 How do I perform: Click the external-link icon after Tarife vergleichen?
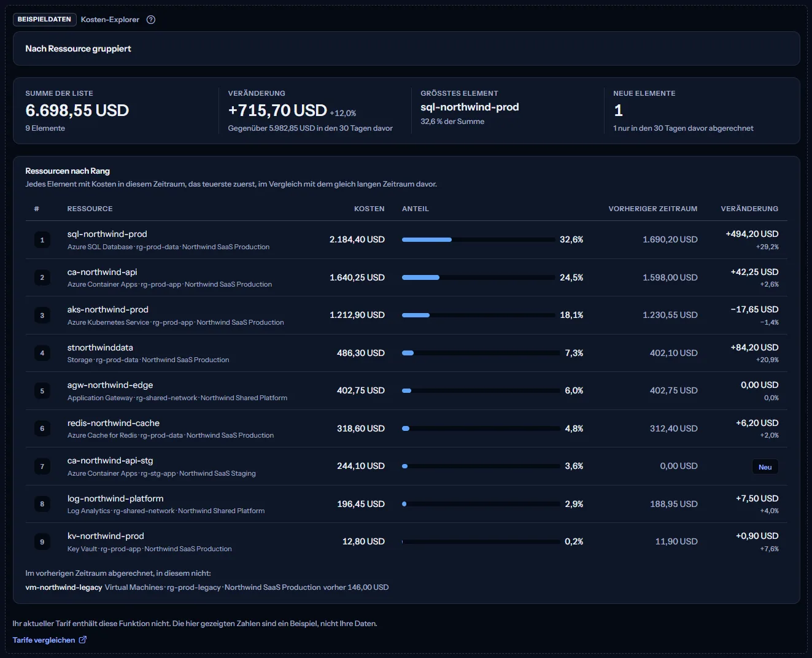tap(83, 640)
